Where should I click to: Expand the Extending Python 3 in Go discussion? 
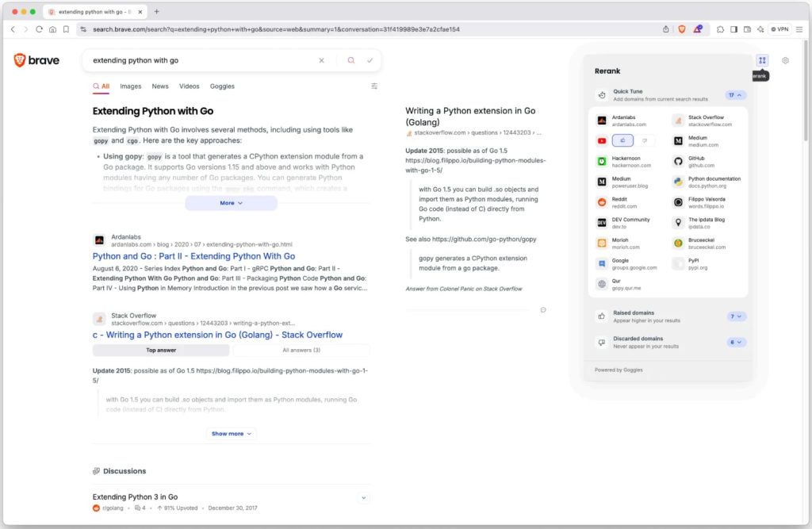coord(363,498)
